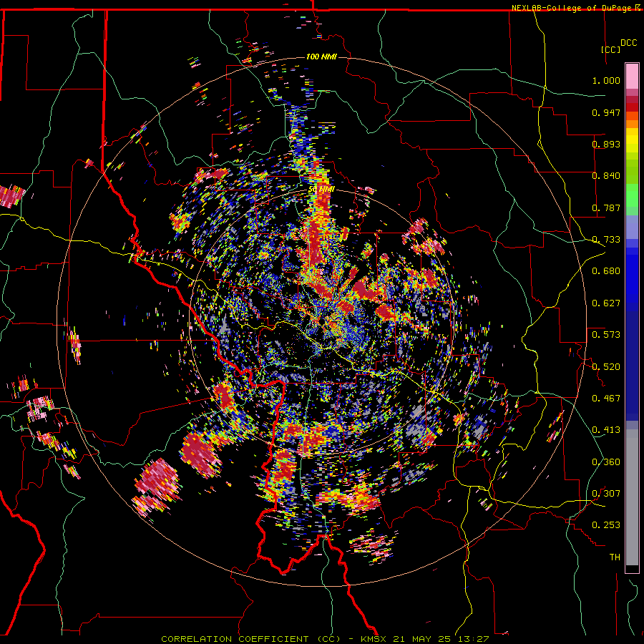This screenshot has height=644, width=644.
Task: Click the DCC legend label
Action: pos(629,43)
